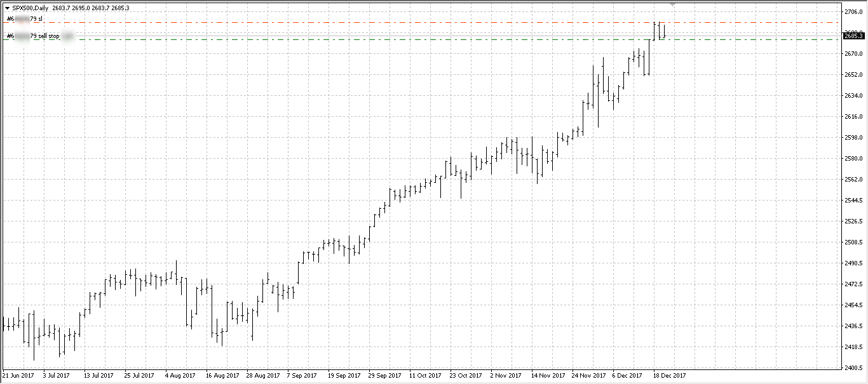This screenshot has width=868, height=384.
Task: Click the 19 Sep 2017 date label
Action: [x=344, y=376]
